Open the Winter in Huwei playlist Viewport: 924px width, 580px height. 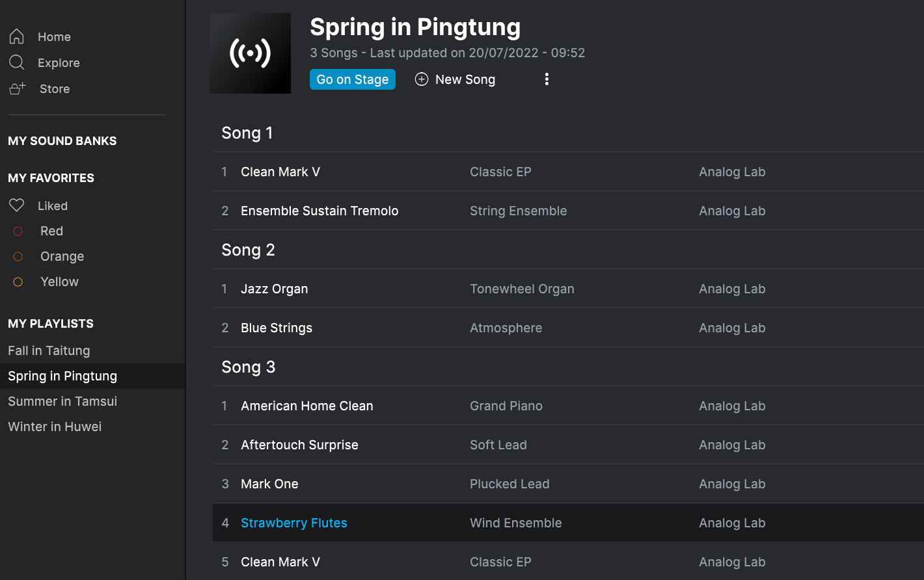[x=55, y=427]
